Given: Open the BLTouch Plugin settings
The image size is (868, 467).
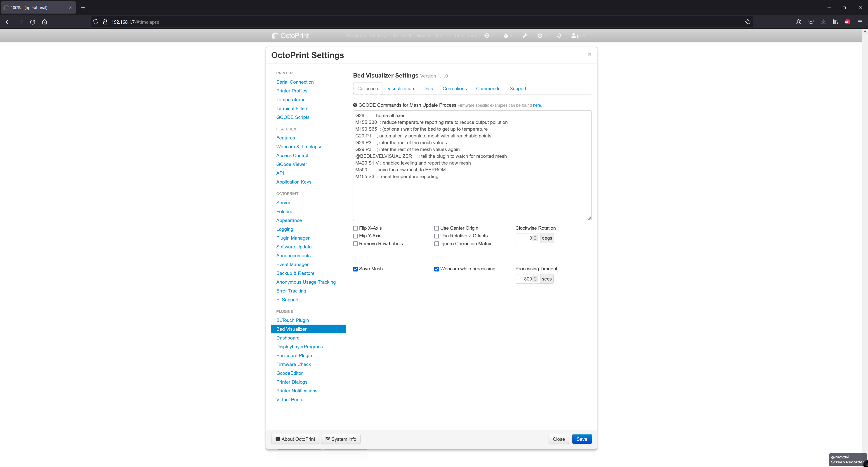Looking at the screenshot, I should [x=292, y=320].
